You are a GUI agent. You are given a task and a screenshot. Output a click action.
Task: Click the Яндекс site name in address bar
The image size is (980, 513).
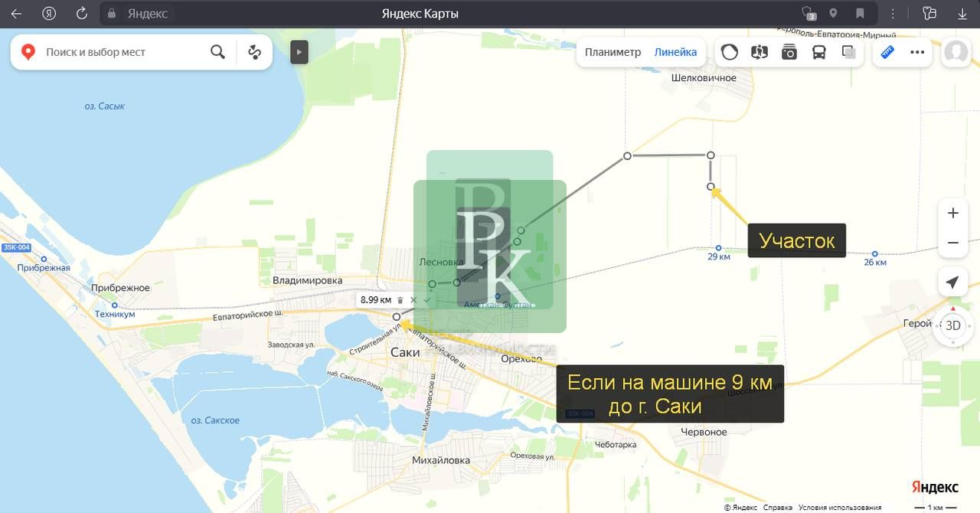(x=149, y=14)
